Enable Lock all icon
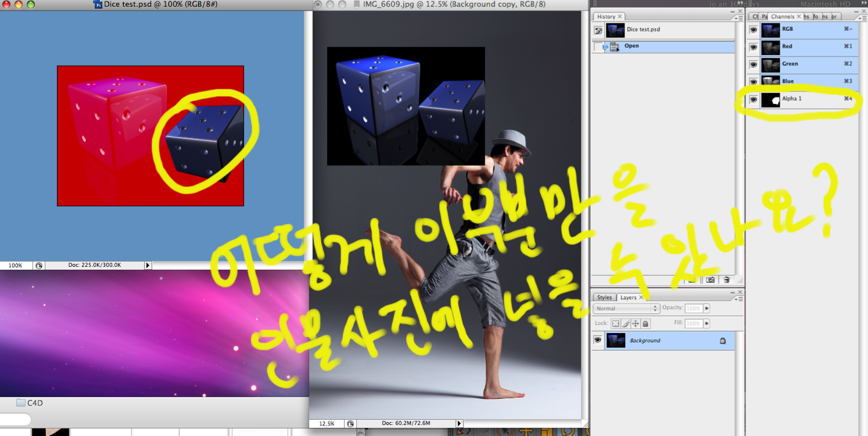This screenshot has height=436, width=868. 645,324
